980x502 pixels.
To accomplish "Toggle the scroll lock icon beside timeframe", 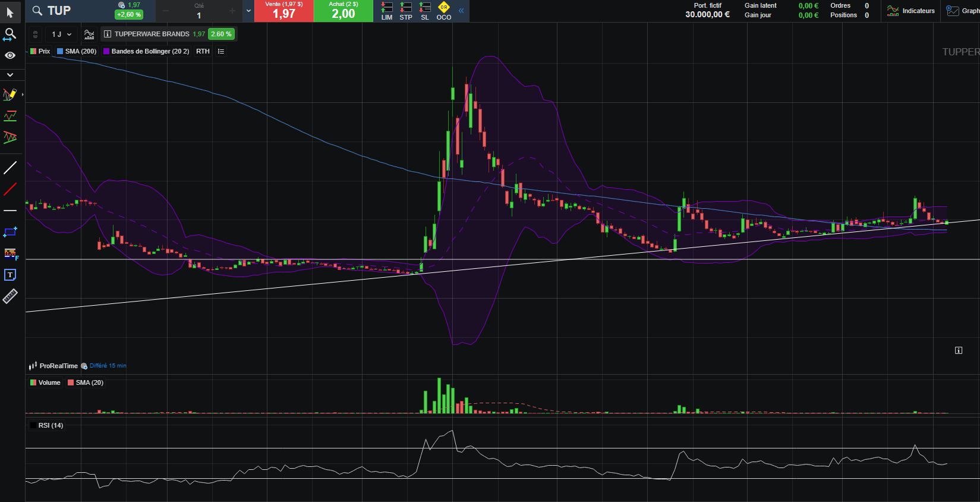I will tap(35, 34).
